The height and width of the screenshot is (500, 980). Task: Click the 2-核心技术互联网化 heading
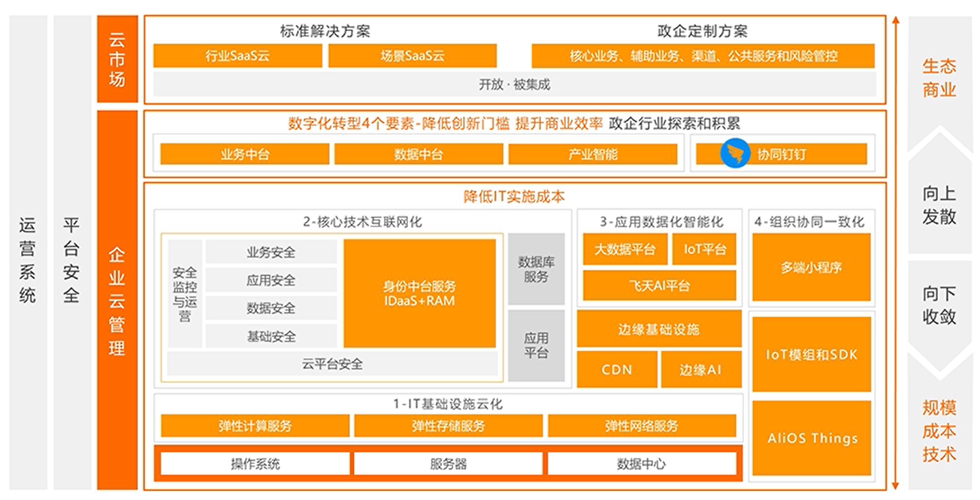click(x=363, y=222)
